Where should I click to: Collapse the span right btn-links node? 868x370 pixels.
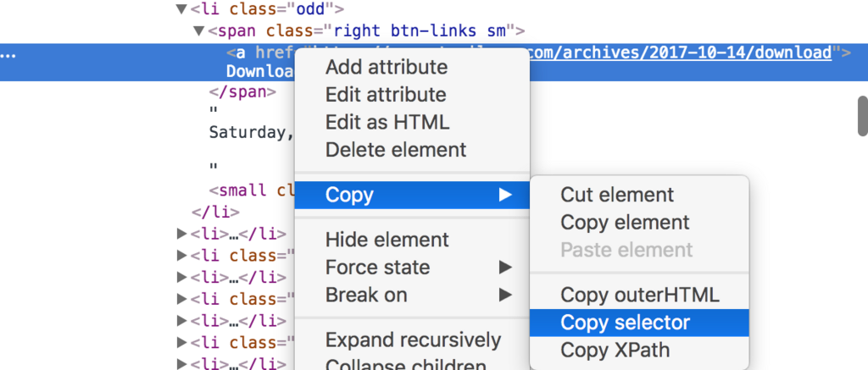[x=198, y=30]
